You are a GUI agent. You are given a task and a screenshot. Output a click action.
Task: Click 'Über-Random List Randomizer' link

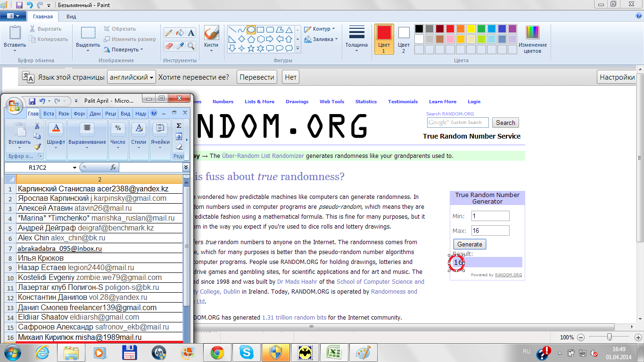(263, 156)
